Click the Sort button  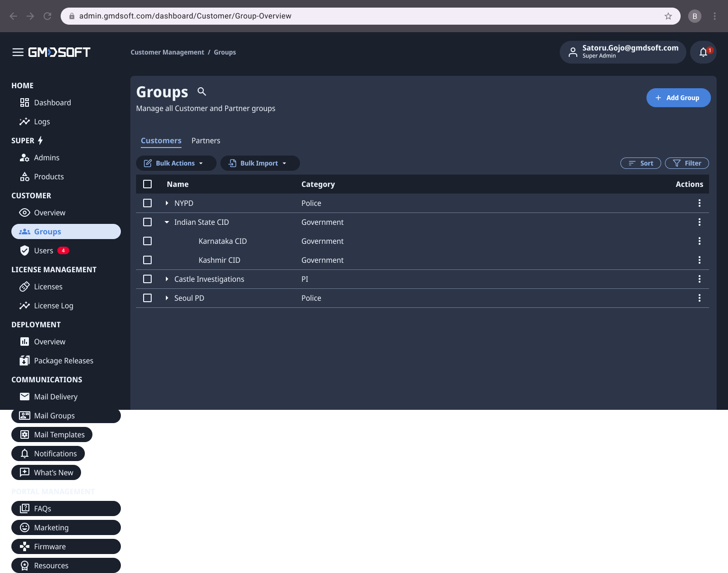coord(641,163)
